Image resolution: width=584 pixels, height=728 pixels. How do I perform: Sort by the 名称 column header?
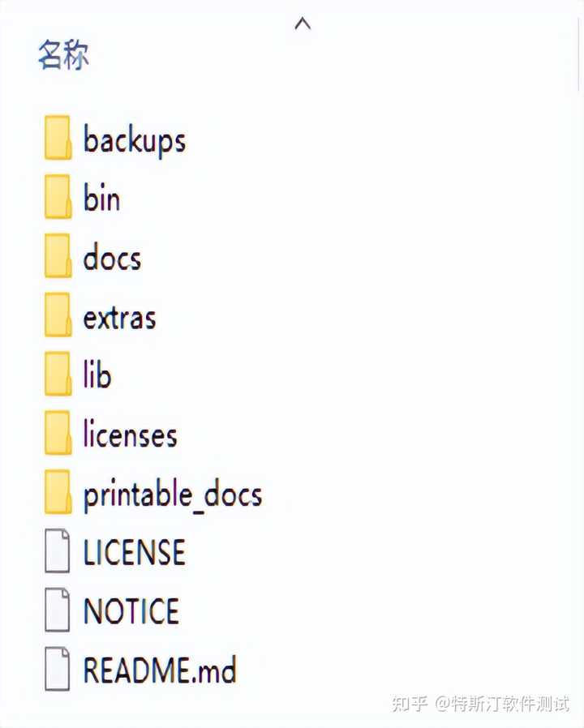click(63, 55)
